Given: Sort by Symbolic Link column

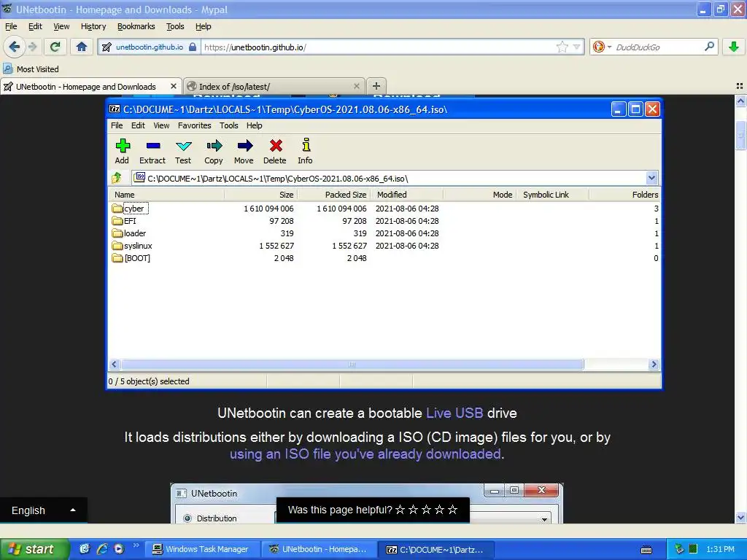Looking at the screenshot, I should tap(553, 194).
